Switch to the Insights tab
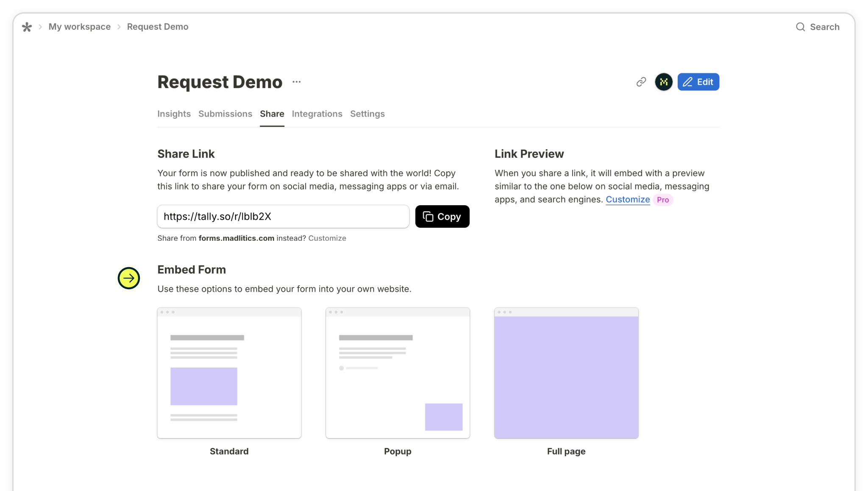Image resolution: width=868 pixels, height=491 pixels. click(x=174, y=114)
